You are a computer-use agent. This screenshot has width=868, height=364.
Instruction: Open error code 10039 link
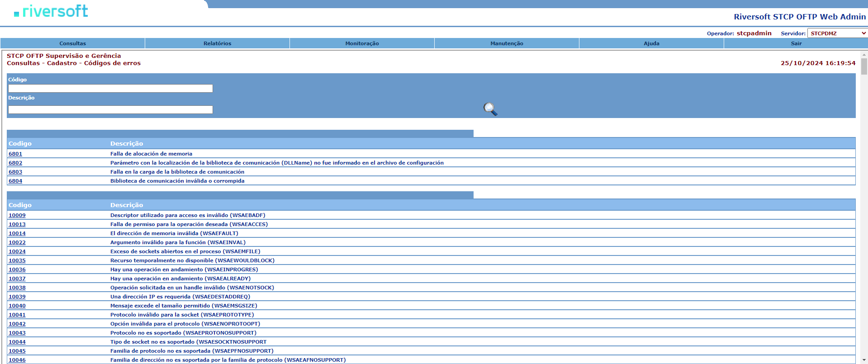coord(17,297)
